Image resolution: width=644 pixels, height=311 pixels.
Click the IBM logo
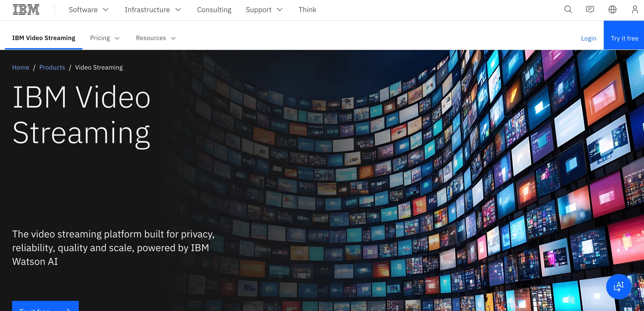pos(26,9)
